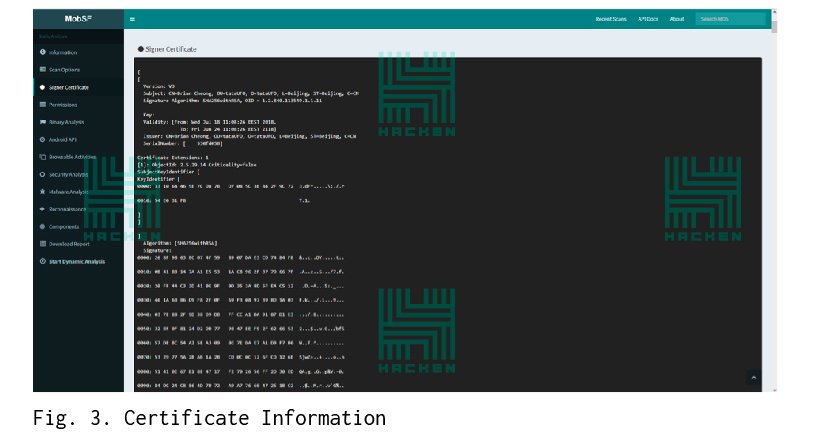Open Recent Scans in top bar
This screenshot has width=815, height=443.
pos(611,19)
